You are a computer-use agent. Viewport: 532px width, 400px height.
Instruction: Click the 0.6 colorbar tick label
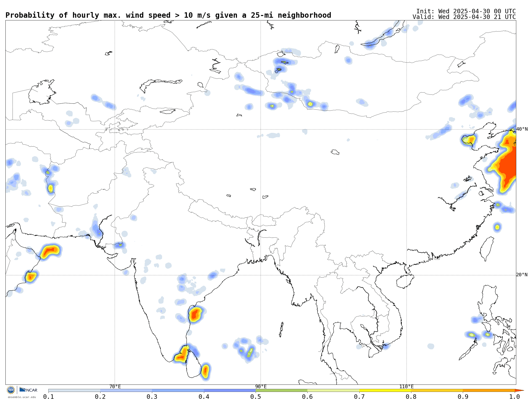coord(307,397)
